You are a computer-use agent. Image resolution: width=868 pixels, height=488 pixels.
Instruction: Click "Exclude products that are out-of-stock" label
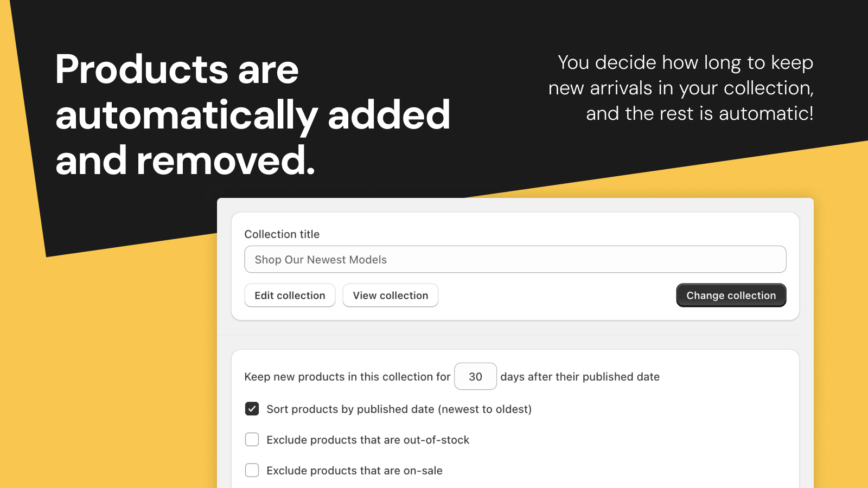[367, 440]
